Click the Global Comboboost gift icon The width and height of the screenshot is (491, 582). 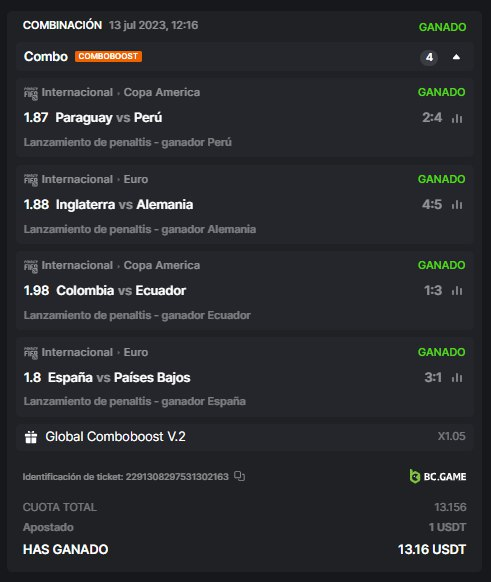point(31,437)
